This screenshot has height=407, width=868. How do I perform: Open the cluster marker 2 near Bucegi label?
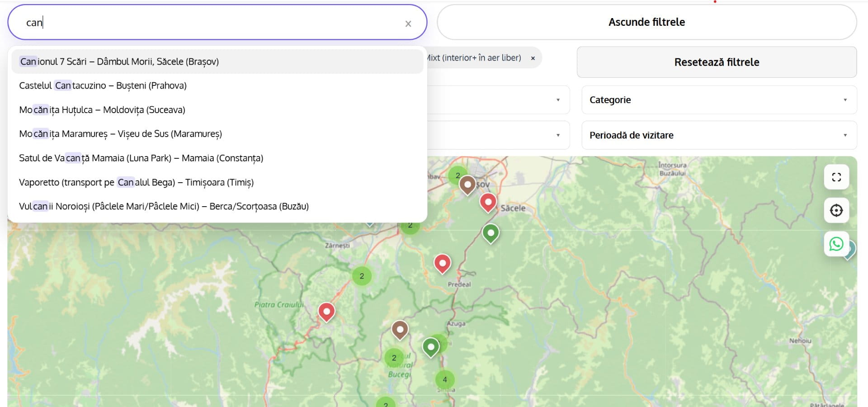tap(394, 358)
